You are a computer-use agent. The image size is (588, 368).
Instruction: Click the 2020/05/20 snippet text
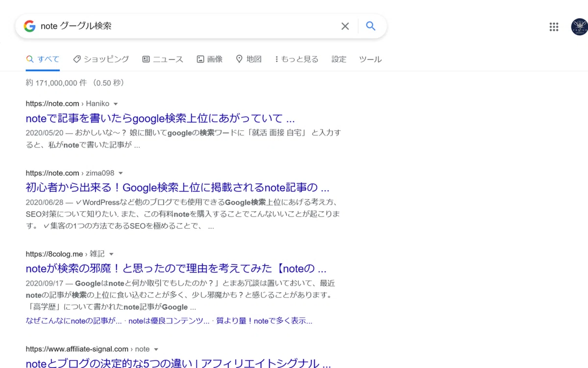point(183,139)
